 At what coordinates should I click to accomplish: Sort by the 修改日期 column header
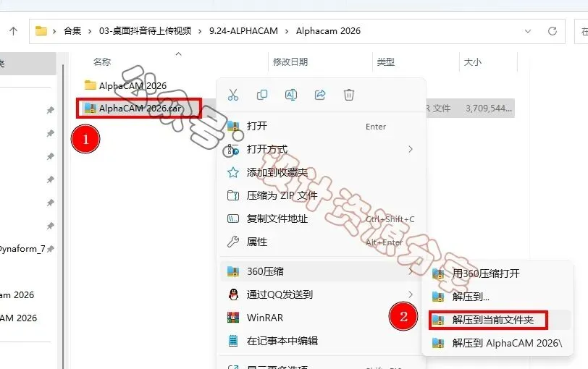[x=290, y=61]
